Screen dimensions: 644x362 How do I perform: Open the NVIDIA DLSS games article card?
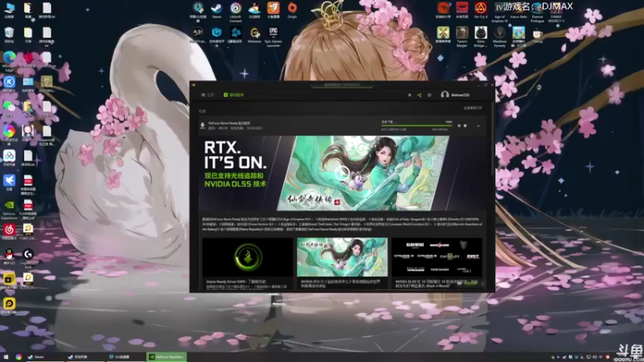click(x=436, y=263)
